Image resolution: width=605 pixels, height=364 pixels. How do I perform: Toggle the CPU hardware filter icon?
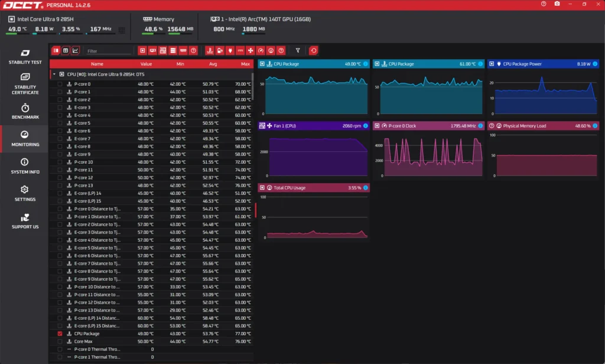pos(143,51)
